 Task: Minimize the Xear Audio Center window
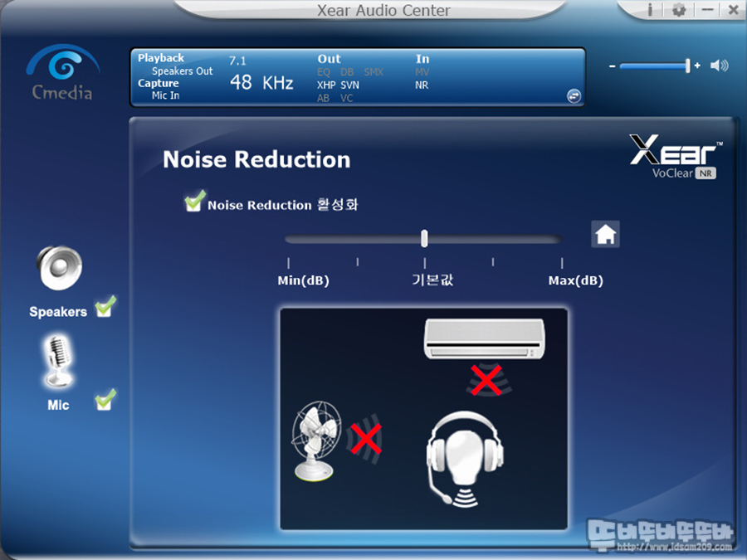tap(707, 9)
